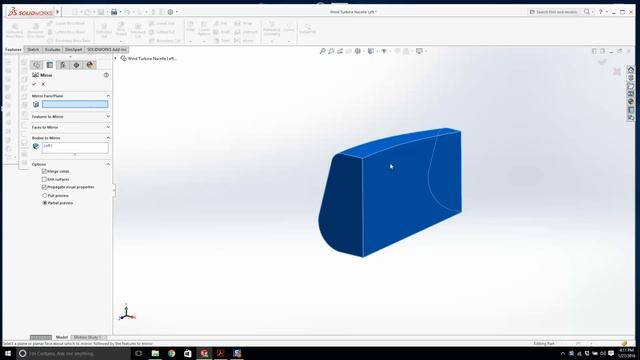Select the Full preview radio button
Image resolution: width=640 pixels, height=360 pixels.
click(x=45, y=196)
